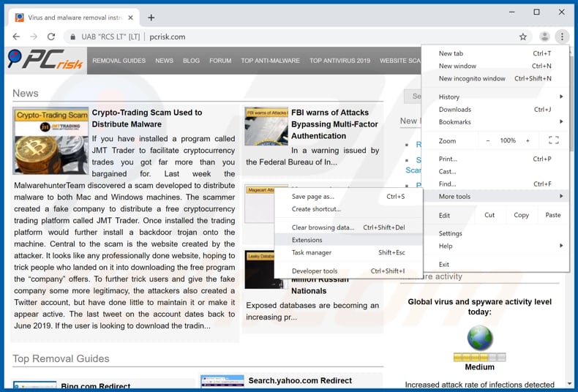Image resolution: width=578 pixels, height=392 pixels.
Task: Expand the Help submenu
Action: pos(495,246)
